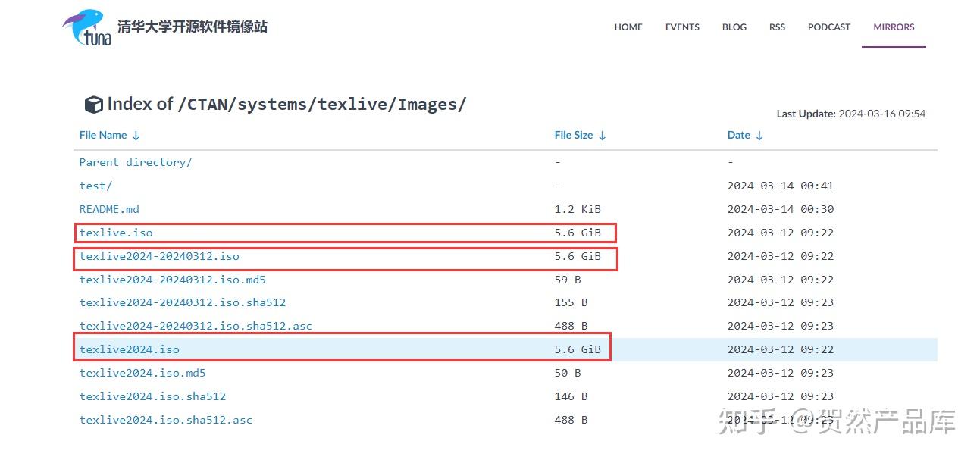Click the TUNA fish logo icon
Screen dimensions: 980x460
coord(86,27)
